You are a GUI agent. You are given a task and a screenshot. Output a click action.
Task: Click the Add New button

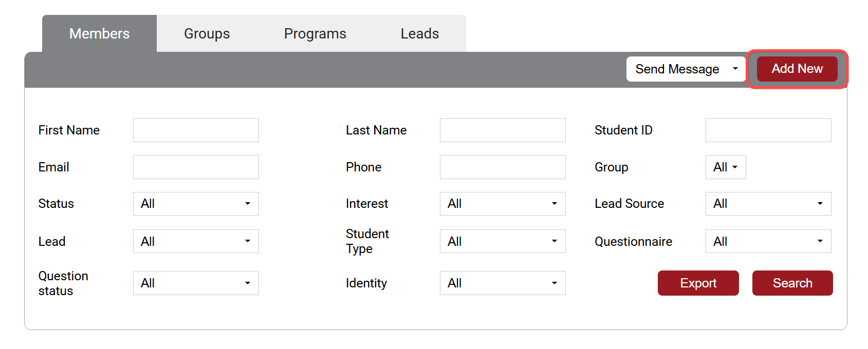[x=797, y=69]
